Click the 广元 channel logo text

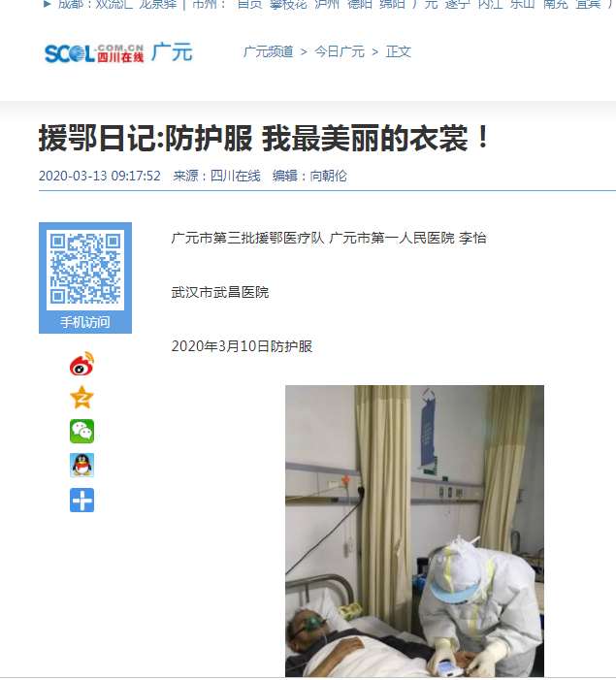(172, 52)
